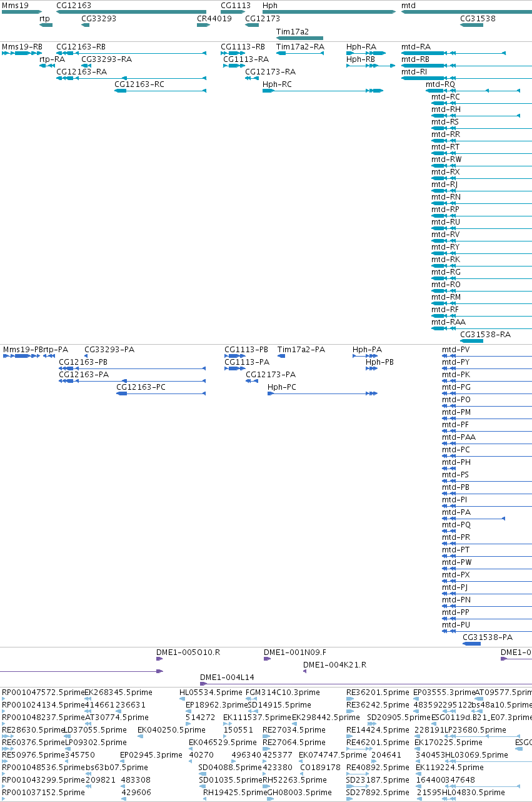Image resolution: width=532 pixels, height=802 pixels.
Task: Select the CG31538-RA transcript
Action: [x=472, y=341]
